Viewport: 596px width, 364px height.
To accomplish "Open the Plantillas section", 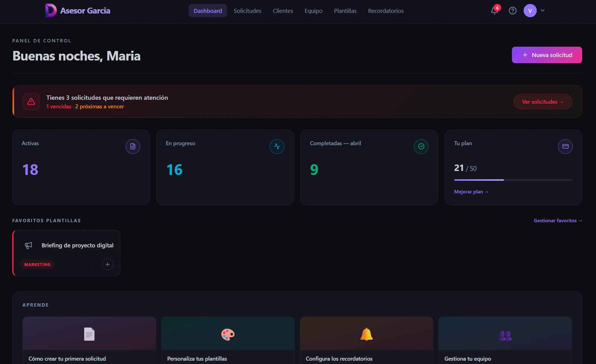I will coord(345,10).
